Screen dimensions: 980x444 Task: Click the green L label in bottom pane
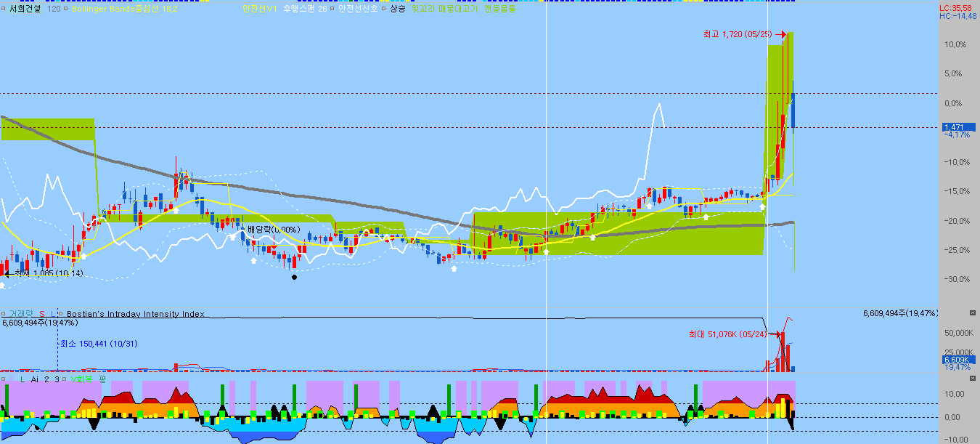[23, 379]
